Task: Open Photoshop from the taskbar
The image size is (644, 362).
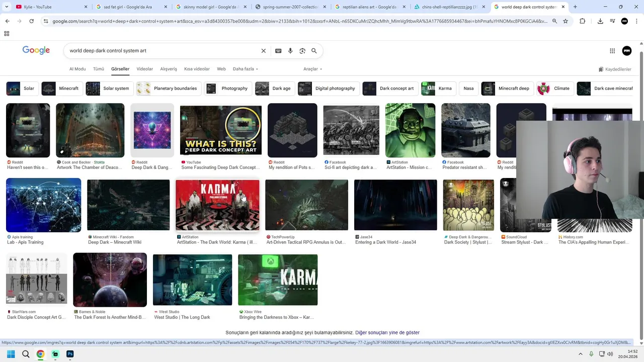Action: click(x=70, y=354)
